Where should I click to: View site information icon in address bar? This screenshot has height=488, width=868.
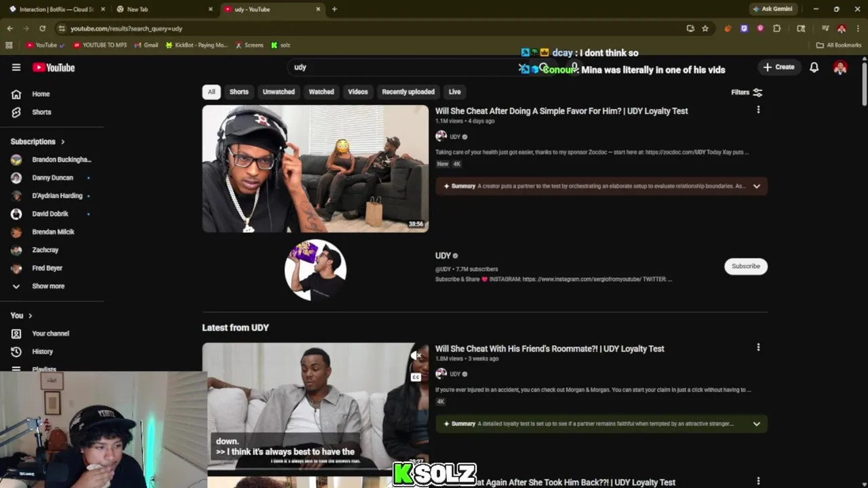[62, 28]
